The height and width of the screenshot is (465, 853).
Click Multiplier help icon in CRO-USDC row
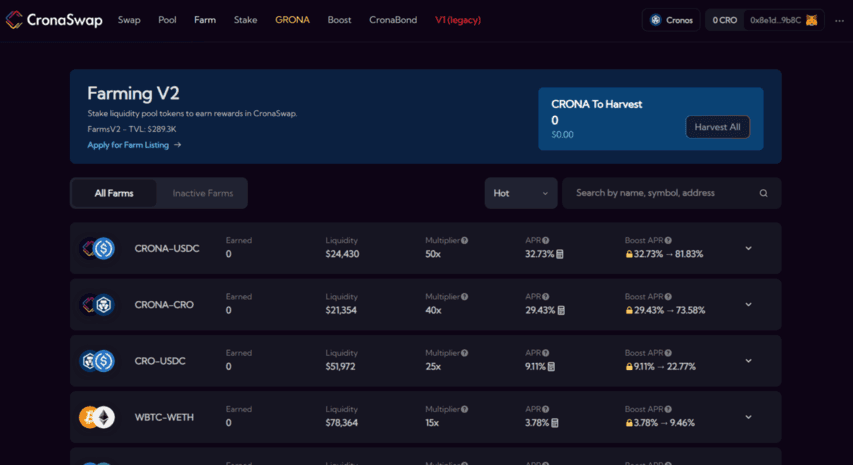pos(465,353)
